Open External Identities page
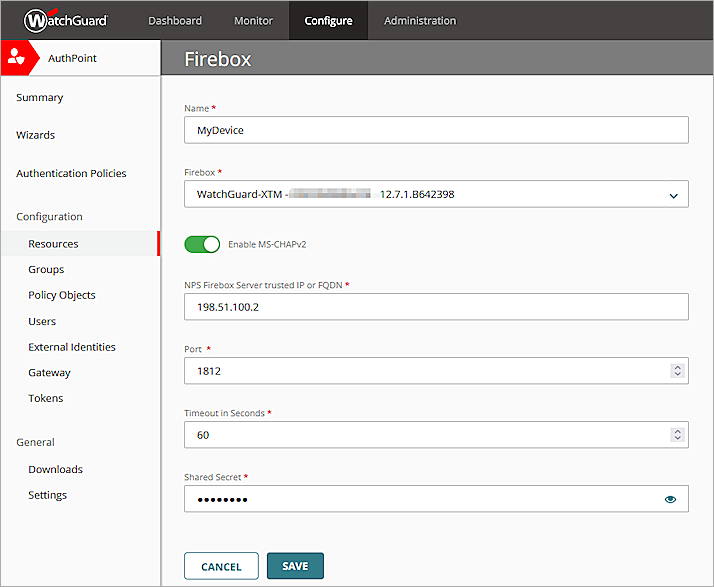This screenshot has height=587, width=714. coord(72,347)
